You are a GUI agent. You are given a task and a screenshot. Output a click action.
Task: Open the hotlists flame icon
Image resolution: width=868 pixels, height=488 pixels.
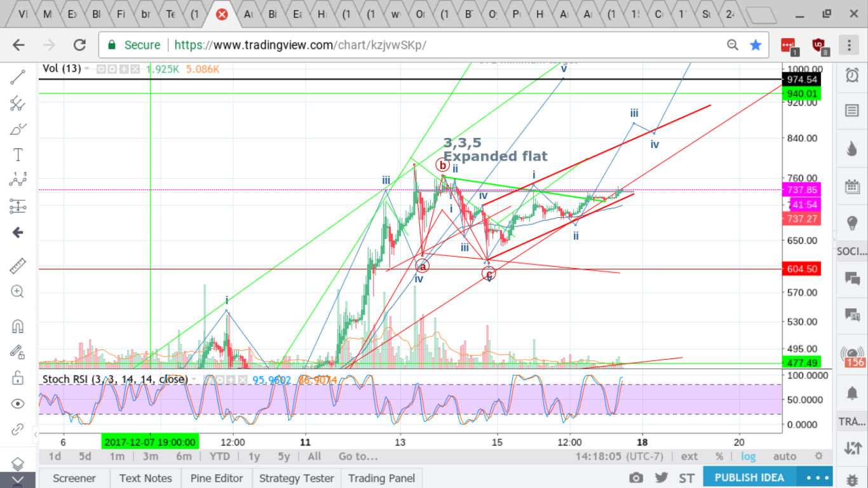pyautogui.click(x=852, y=148)
